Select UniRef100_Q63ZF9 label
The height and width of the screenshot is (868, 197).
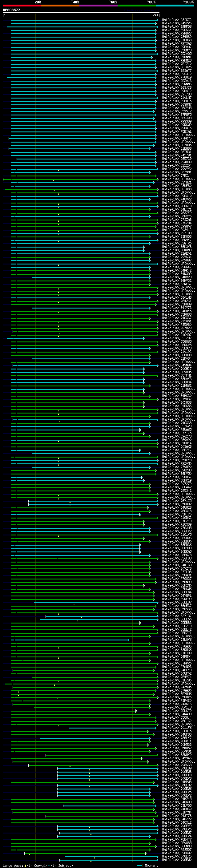coord(177,213)
